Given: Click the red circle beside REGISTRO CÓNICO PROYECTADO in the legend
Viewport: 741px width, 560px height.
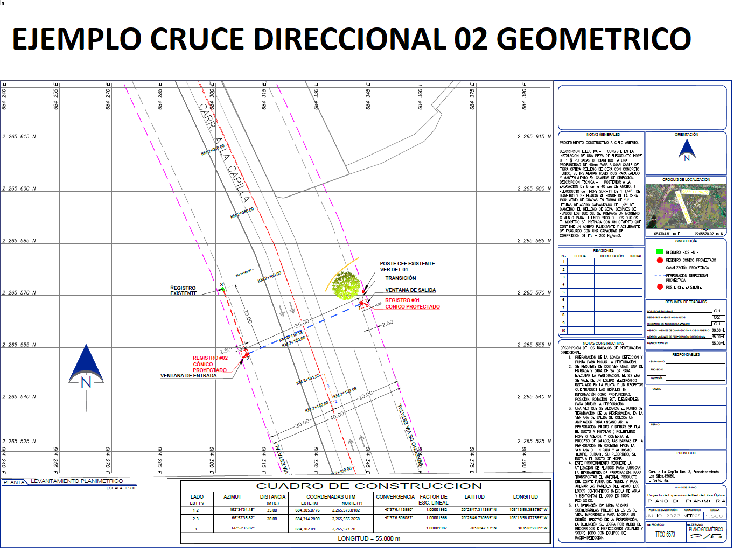Looking at the screenshot, I should (x=660, y=260).
